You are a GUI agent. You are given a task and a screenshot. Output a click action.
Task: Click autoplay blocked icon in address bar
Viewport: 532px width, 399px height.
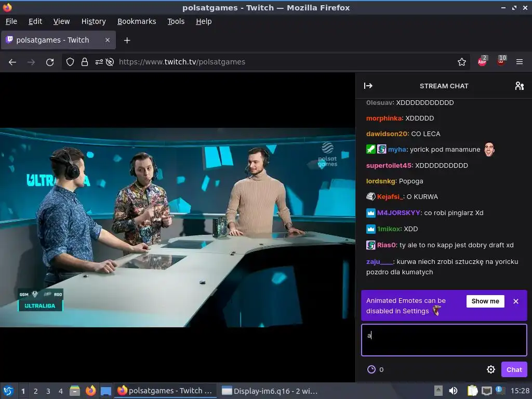[110, 62]
